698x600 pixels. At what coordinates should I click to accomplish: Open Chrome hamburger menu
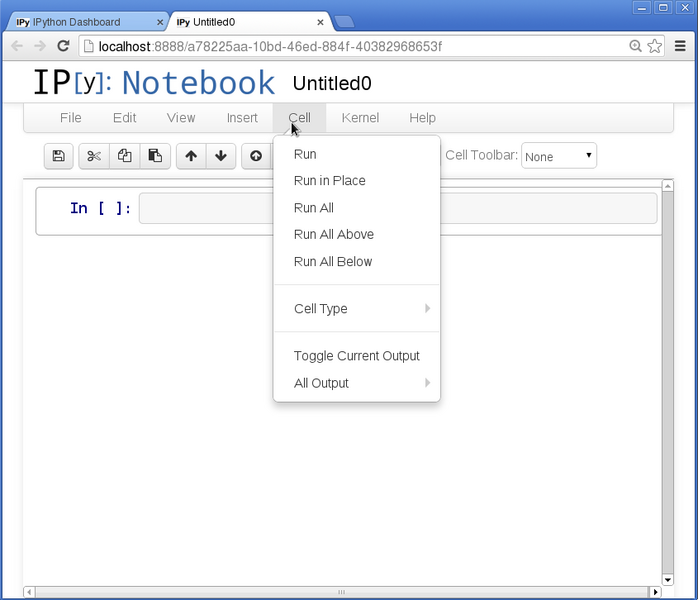click(680, 46)
